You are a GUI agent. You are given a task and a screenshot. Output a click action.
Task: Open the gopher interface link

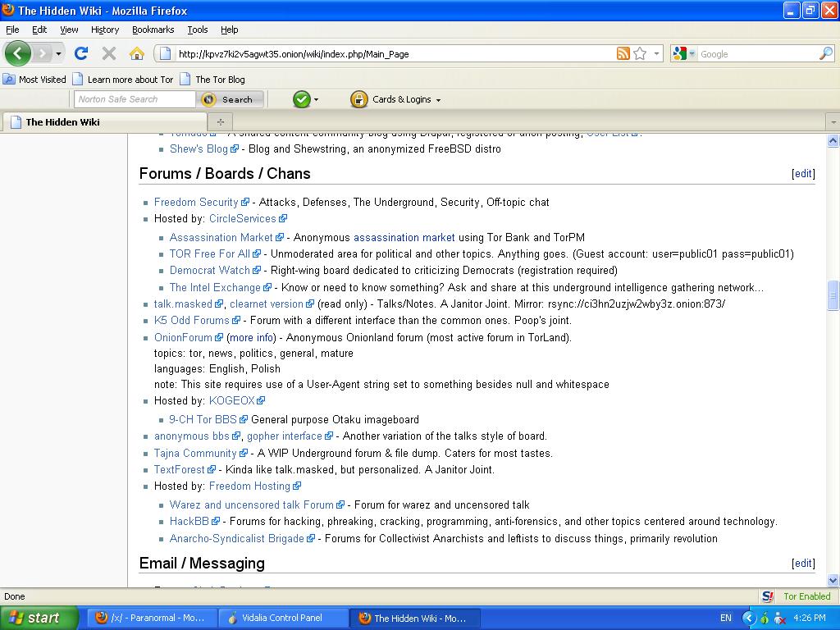point(285,436)
